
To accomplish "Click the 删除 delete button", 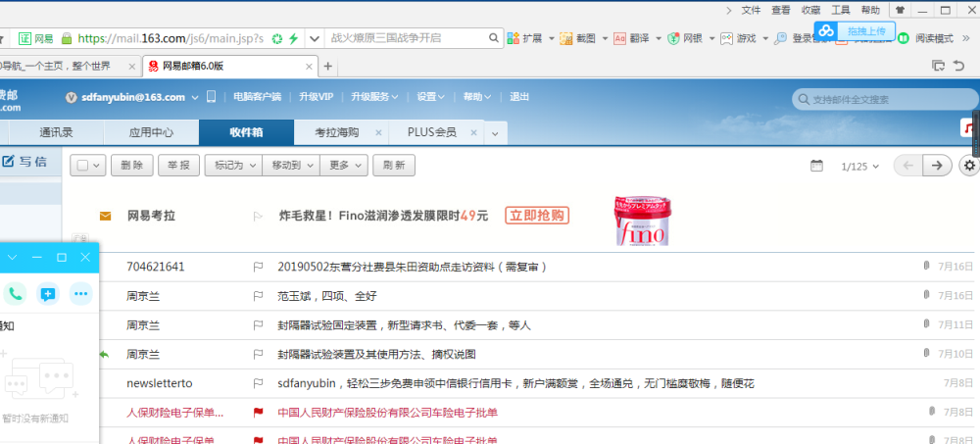I will [x=132, y=165].
